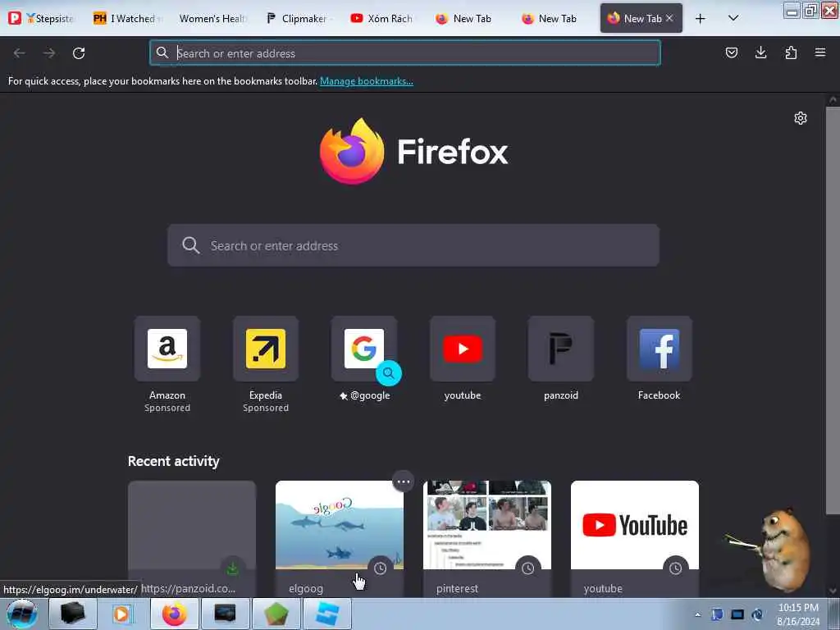The width and height of the screenshot is (840, 630).
Task: Click the Windows Start orb
Action: pos(21,614)
